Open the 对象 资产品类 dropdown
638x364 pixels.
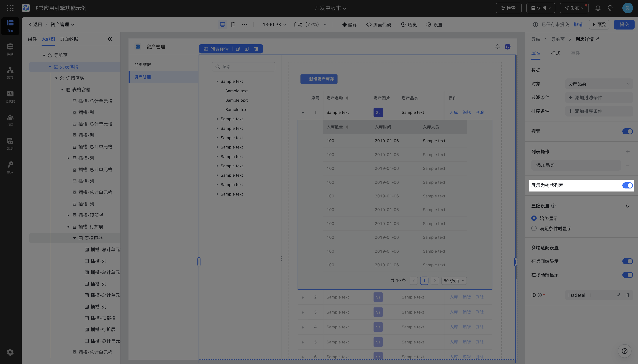[x=599, y=84]
